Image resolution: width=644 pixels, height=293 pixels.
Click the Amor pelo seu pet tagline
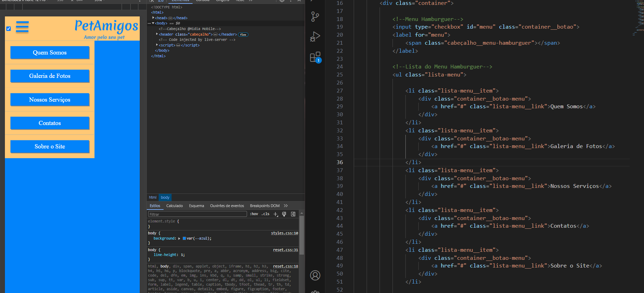(104, 37)
